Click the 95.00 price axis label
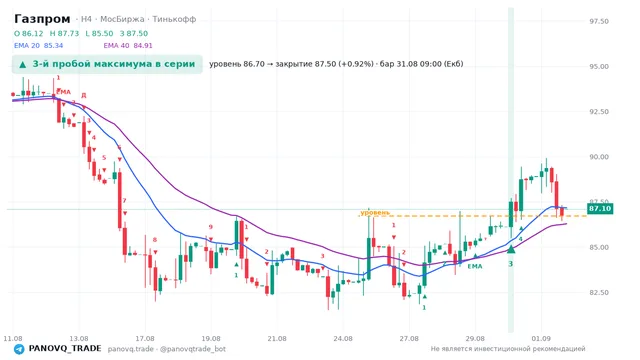The width and height of the screenshot is (640, 360). 599,67
